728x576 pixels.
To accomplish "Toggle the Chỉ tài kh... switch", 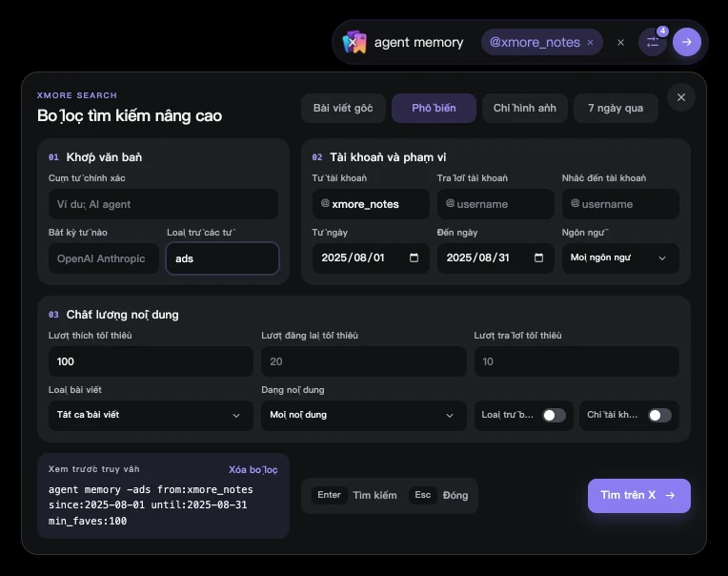I will tap(659, 415).
